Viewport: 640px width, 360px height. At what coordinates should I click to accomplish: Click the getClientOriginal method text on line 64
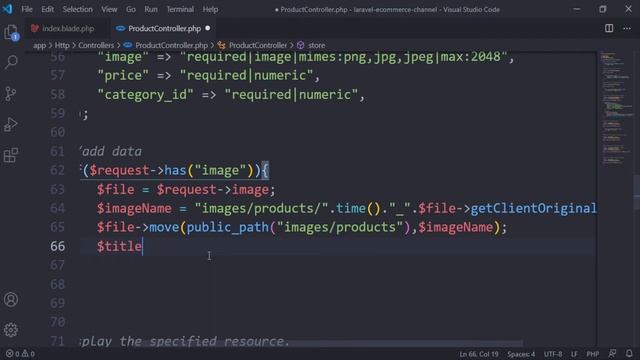[x=533, y=208]
